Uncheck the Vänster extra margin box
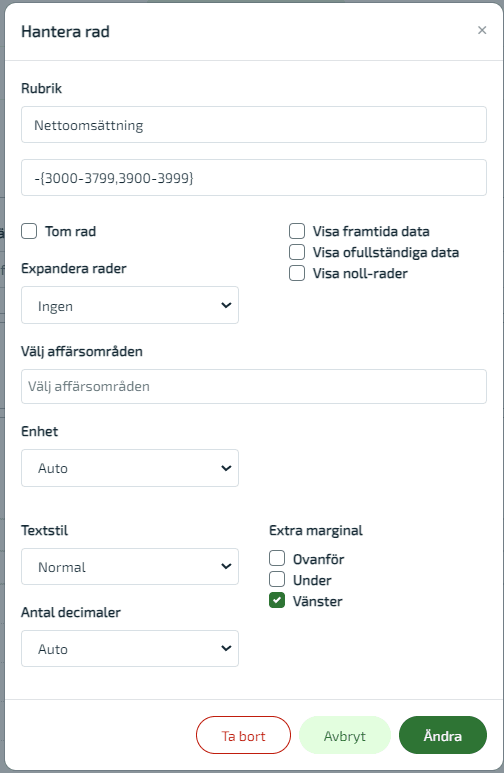This screenshot has width=504, height=773. (277, 600)
